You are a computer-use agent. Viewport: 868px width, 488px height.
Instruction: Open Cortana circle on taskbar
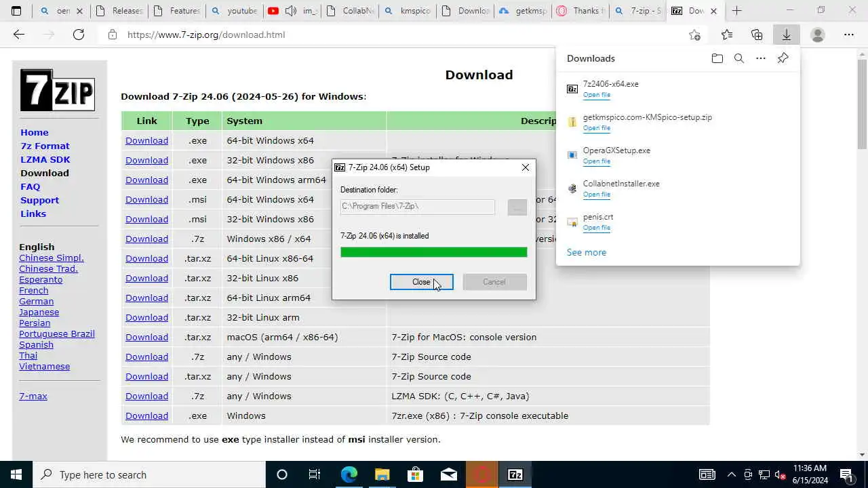pos(282,474)
